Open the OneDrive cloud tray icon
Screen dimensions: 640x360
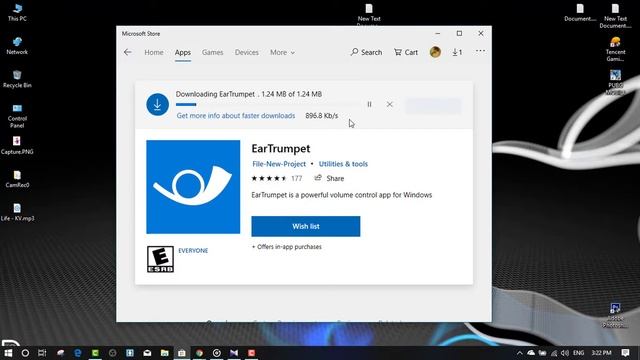tap(531, 353)
